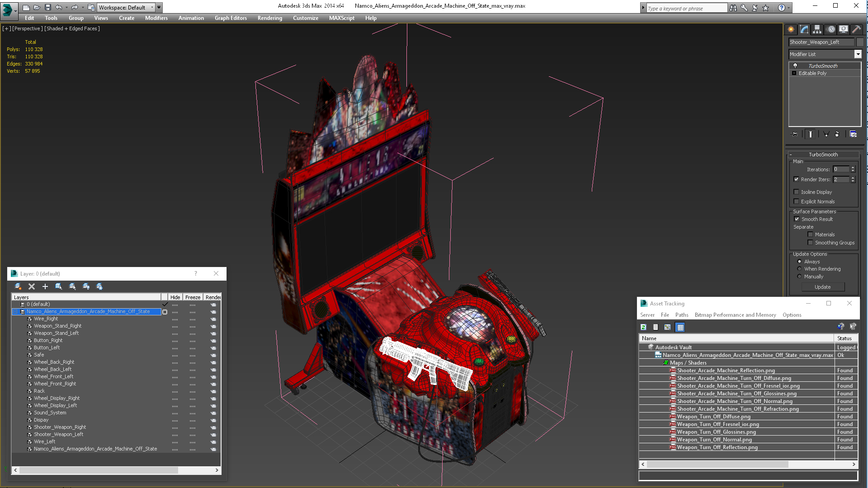Viewport: 868px width, 488px height.
Task: Enable Separate by Materials checkbox
Action: pos(811,235)
